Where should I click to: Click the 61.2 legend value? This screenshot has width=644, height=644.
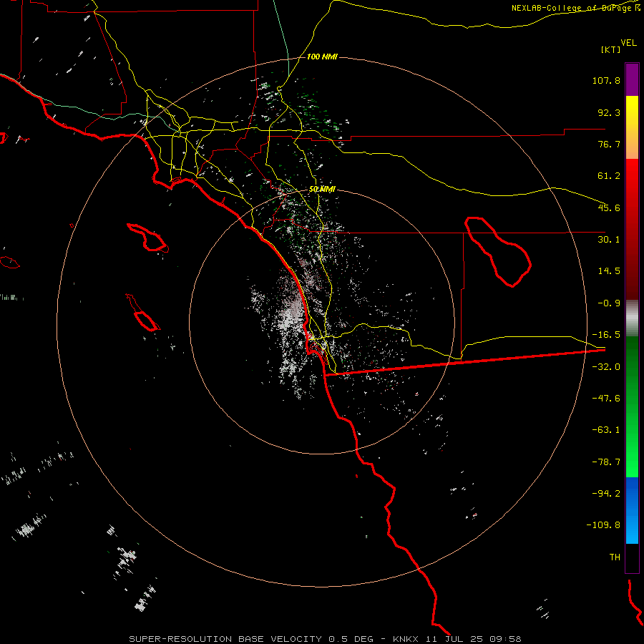tap(609, 176)
